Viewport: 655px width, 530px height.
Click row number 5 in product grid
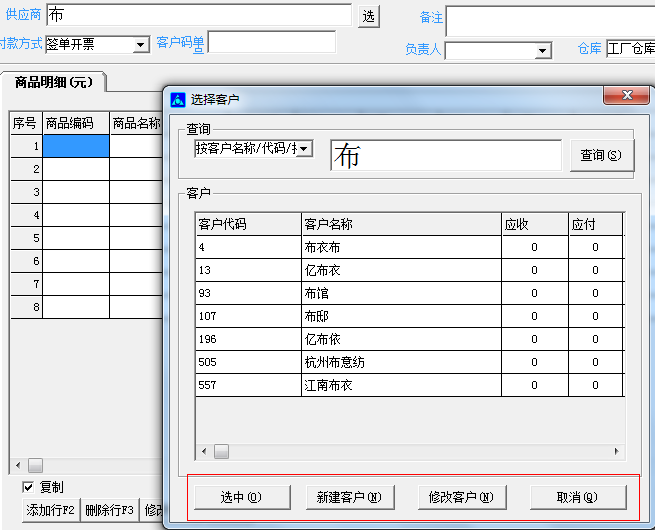[x=26, y=238]
